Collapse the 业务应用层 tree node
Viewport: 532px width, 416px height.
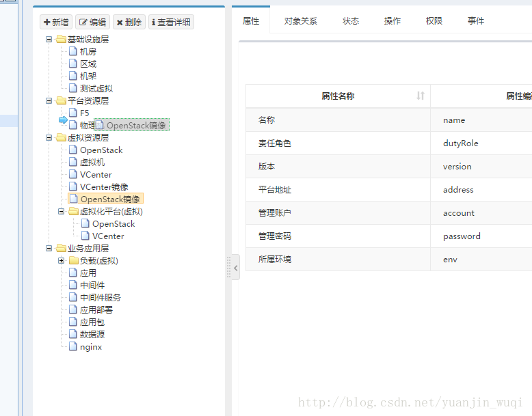49,249
